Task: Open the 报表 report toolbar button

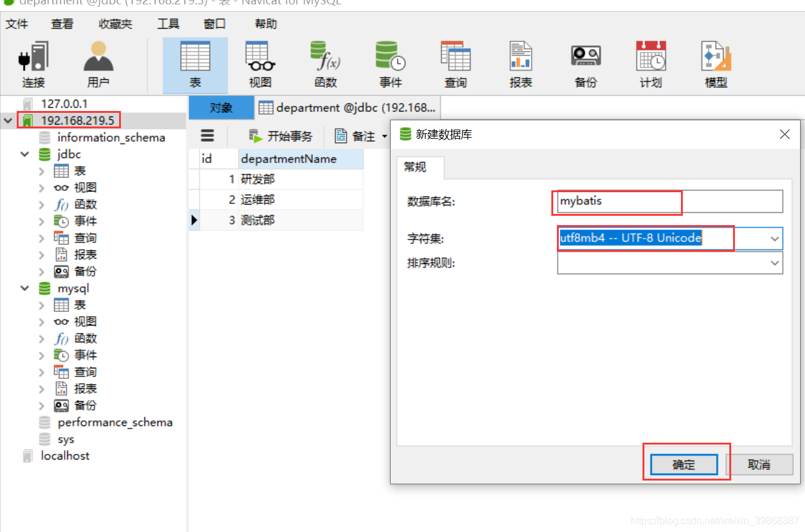Action: point(520,65)
